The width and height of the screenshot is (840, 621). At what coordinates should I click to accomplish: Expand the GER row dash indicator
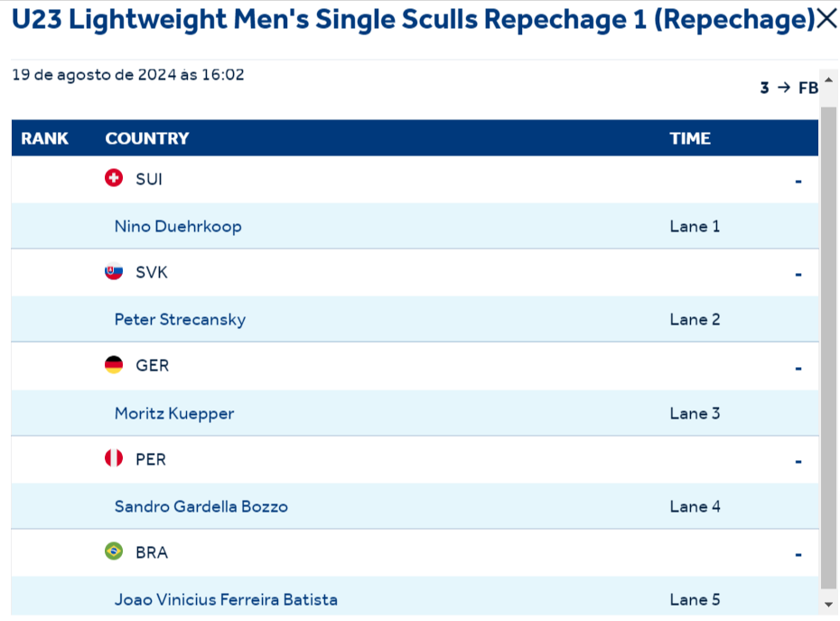pos(798,368)
